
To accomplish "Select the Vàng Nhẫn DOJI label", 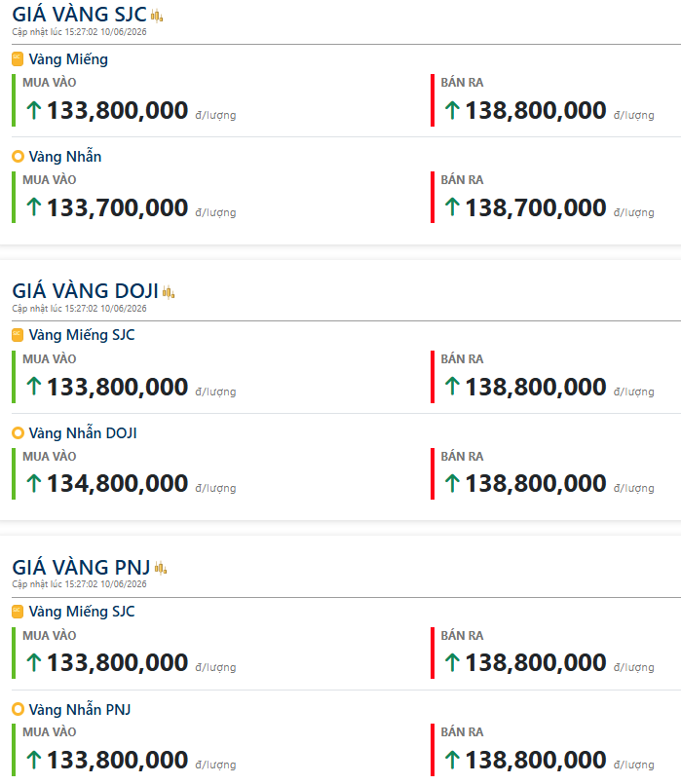I will tap(83, 433).
